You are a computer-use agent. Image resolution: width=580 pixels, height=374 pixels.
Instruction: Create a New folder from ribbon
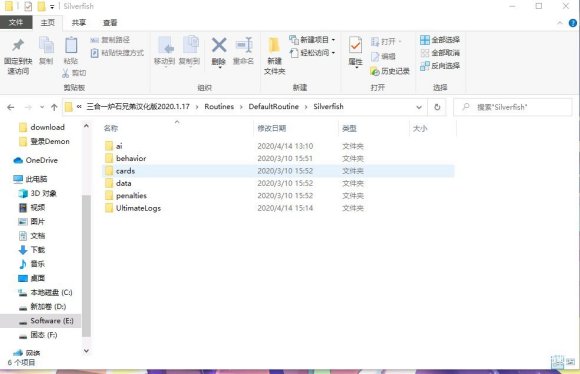[274, 55]
